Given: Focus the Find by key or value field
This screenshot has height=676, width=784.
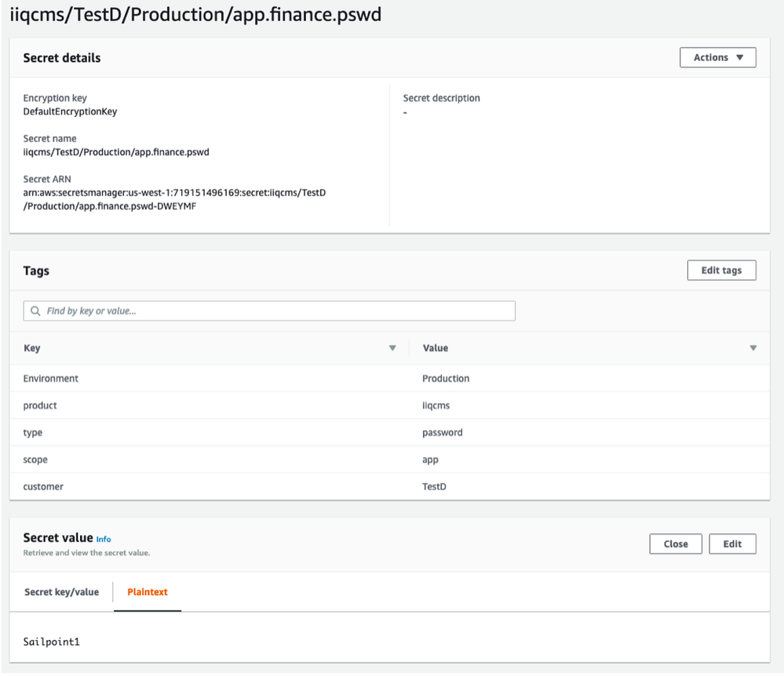Looking at the screenshot, I should (275, 311).
